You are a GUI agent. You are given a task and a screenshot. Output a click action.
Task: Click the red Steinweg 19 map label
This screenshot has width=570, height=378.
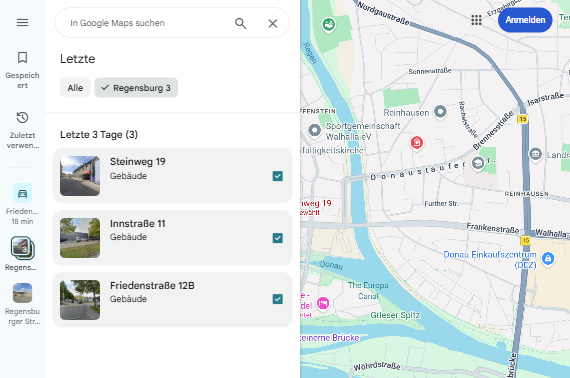316,207
